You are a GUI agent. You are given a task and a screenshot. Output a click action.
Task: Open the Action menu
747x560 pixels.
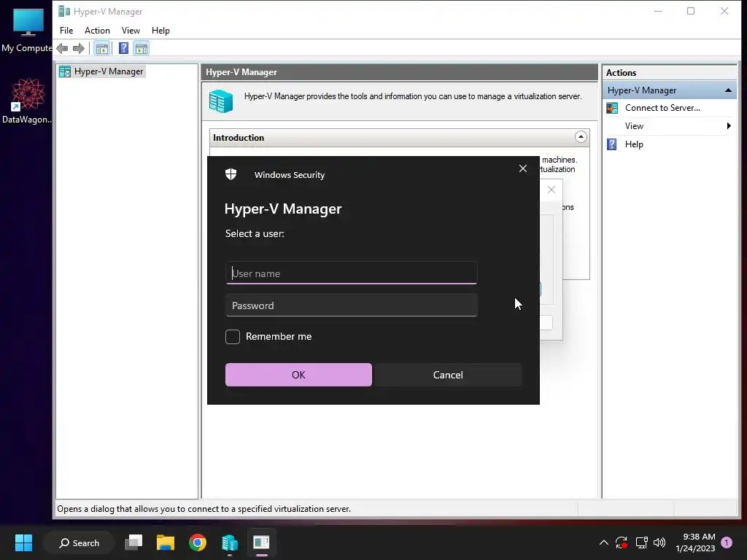click(97, 31)
